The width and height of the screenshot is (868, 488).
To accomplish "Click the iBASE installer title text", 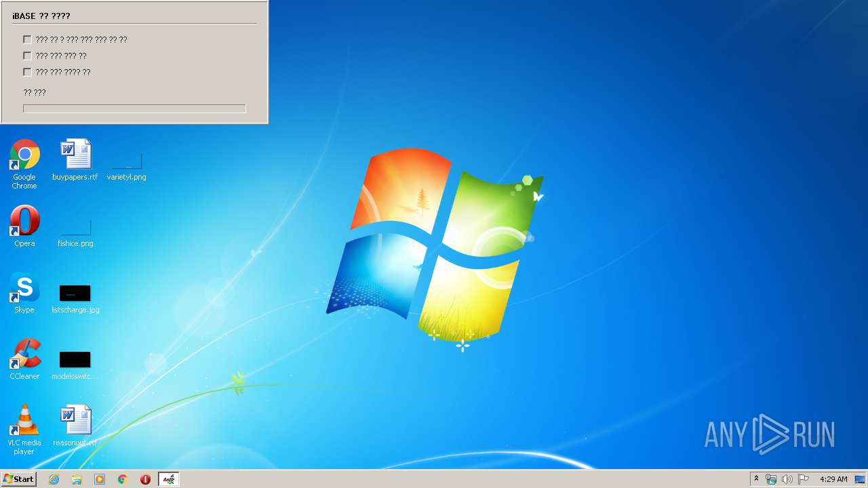I will click(x=41, y=16).
